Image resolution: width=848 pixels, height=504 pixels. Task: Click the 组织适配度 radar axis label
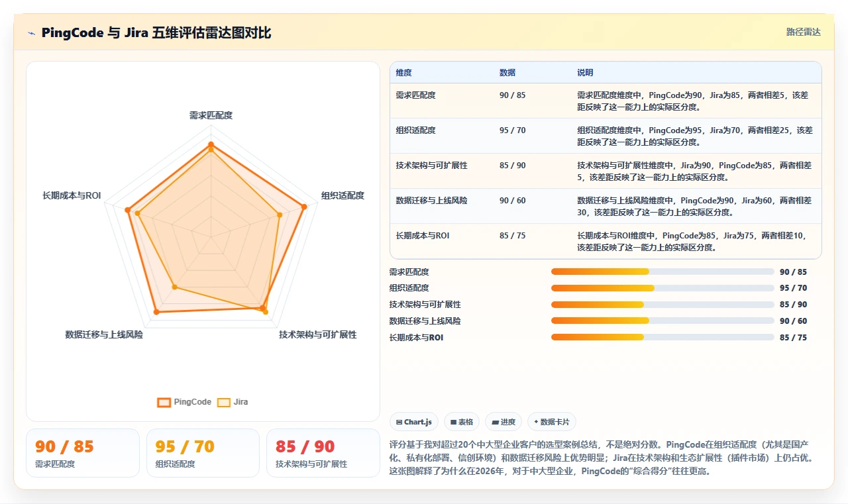click(343, 195)
